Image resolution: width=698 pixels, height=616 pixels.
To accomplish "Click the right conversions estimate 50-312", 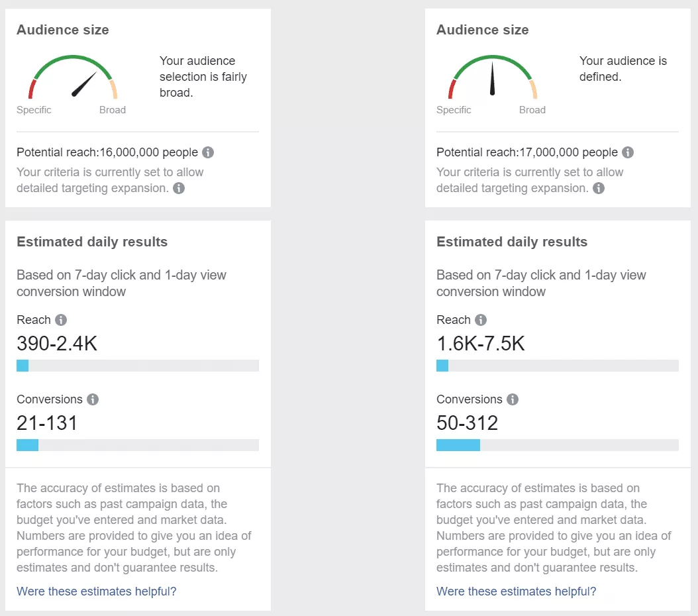I will pos(468,423).
